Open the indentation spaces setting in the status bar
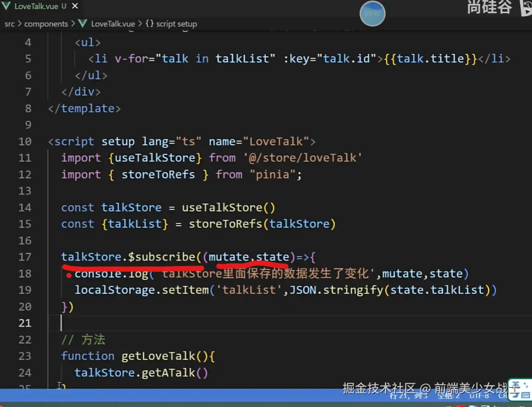The height and width of the screenshot is (407, 532). (x=448, y=396)
